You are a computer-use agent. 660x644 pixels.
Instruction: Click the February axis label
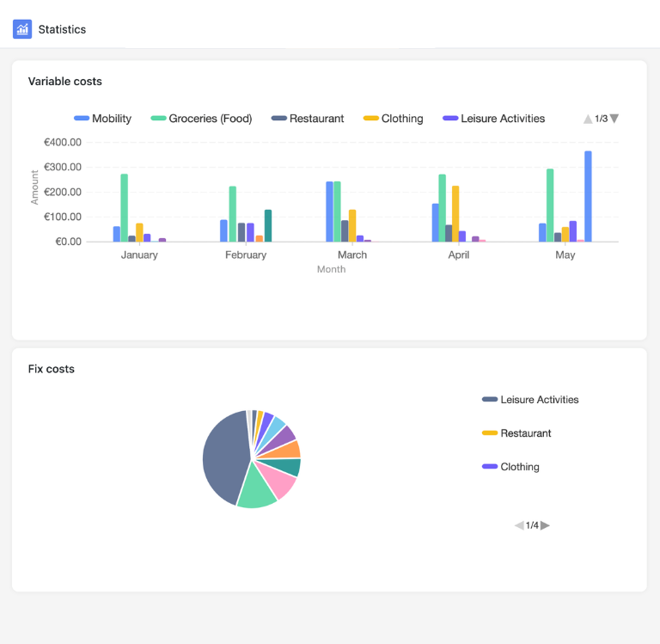point(246,255)
